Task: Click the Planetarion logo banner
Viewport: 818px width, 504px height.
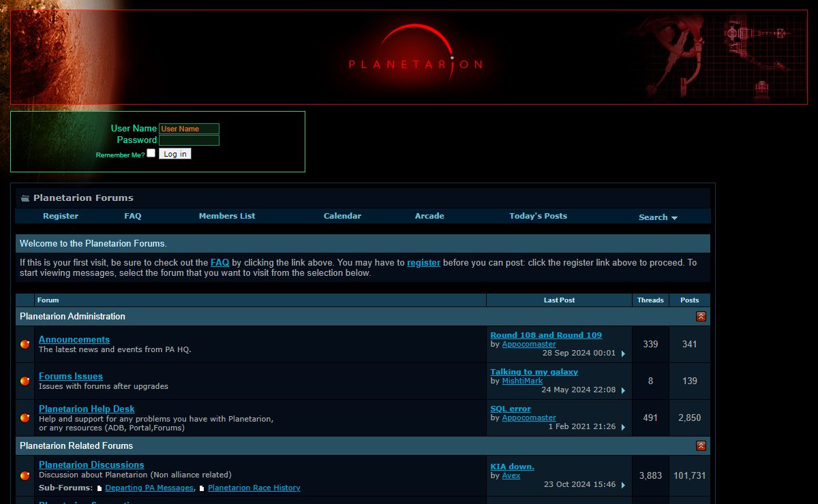Action: tap(409, 57)
